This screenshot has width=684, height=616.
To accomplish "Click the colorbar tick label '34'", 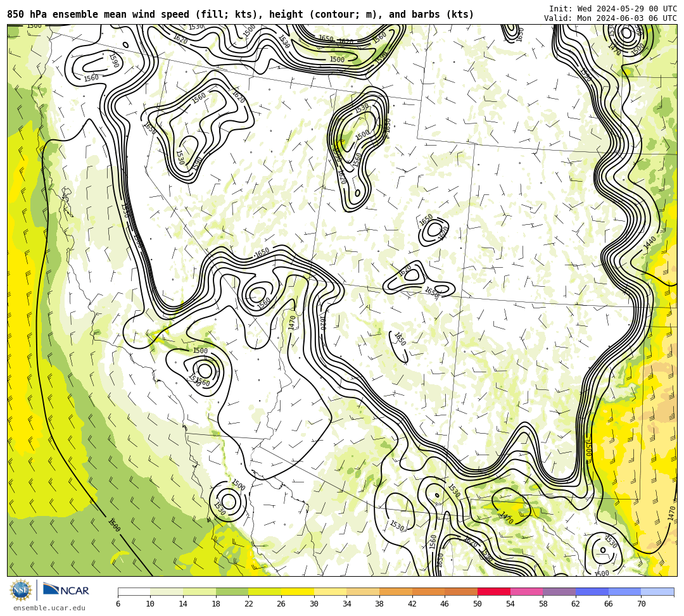I will (347, 604).
